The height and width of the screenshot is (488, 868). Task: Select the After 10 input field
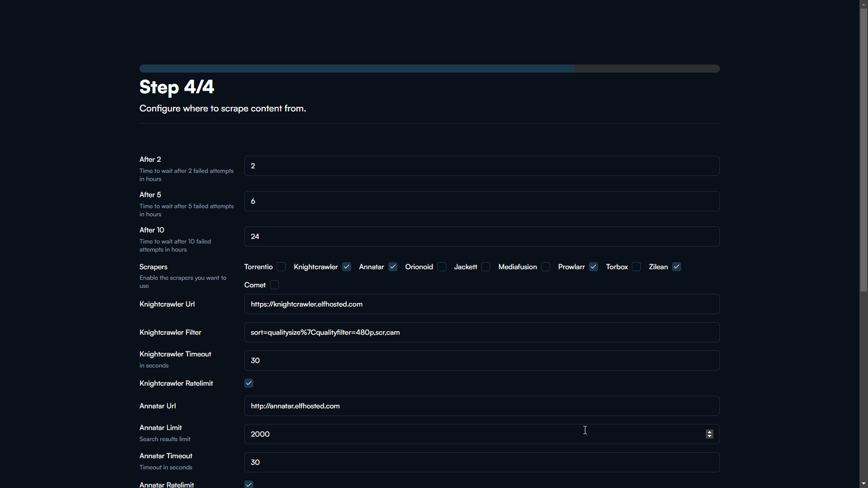pos(482,236)
